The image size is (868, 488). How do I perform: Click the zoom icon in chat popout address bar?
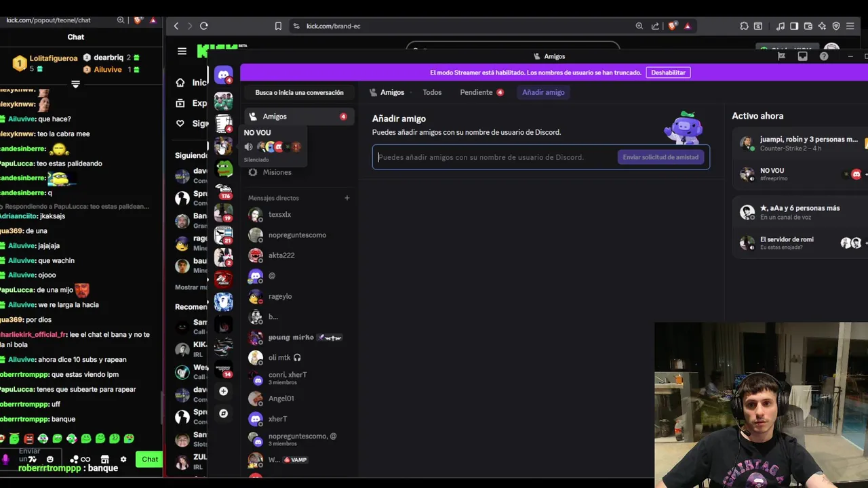click(121, 20)
